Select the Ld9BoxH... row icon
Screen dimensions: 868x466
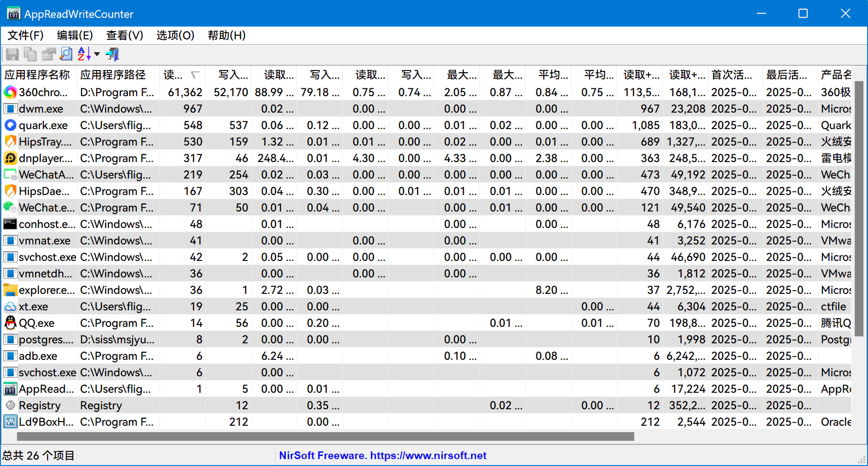coord(10,422)
